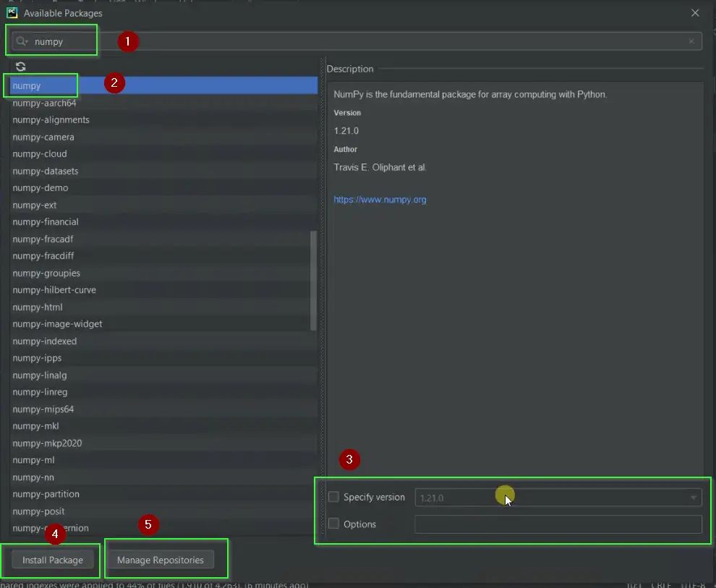Select the numpy-fracdiff package
This screenshot has height=588, width=716.
pos(163,255)
